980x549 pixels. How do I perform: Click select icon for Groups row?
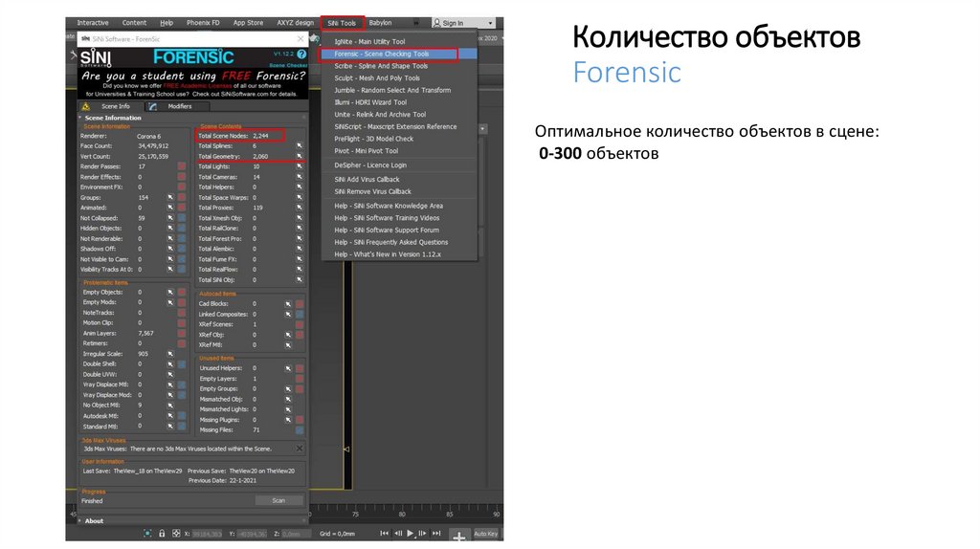coord(170,197)
